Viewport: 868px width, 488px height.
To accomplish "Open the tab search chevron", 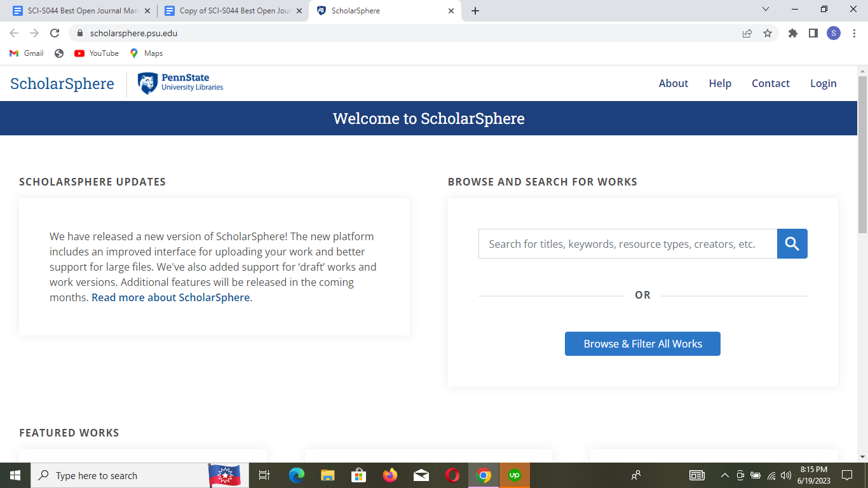I will (x=766, y=9).
